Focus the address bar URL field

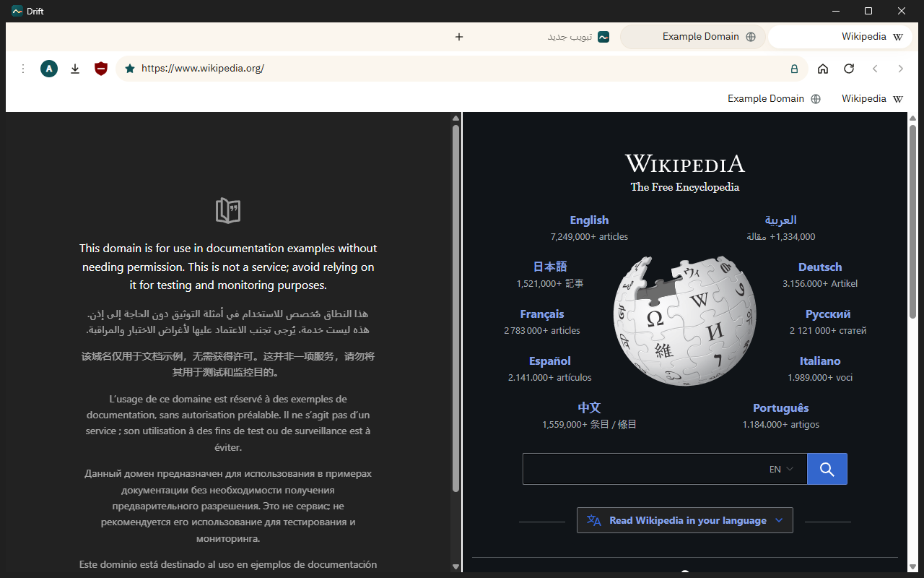pyautogui.click(x=461, y=69)
